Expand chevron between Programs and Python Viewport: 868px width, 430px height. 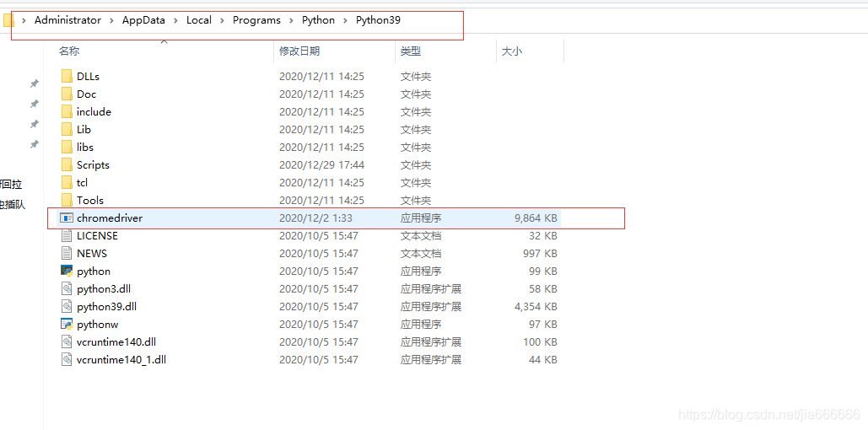[x=291, y=20]
